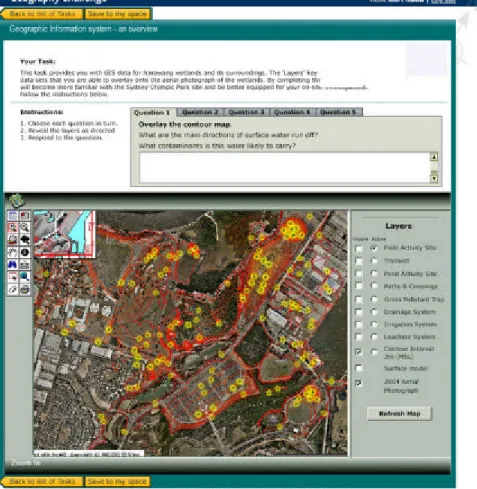Select the Zoom Out magnifier tool
Screen dimensions: 477x489
(x=25, y=228)
